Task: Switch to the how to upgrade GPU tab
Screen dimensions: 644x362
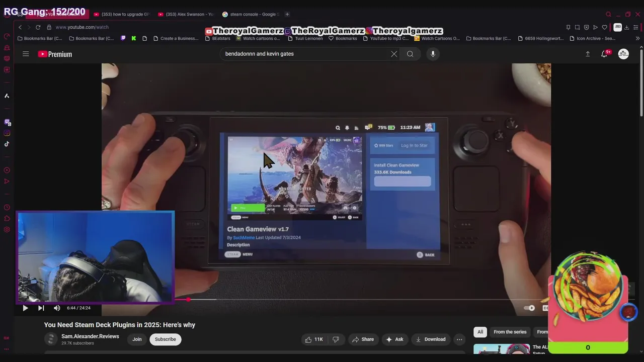Action: 122,14
